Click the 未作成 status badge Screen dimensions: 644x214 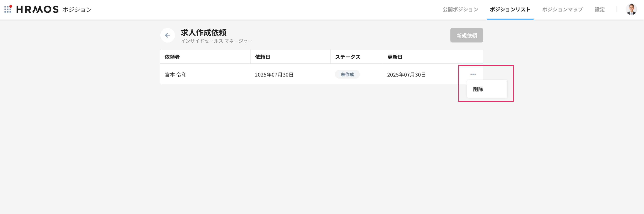click(347, 74)
